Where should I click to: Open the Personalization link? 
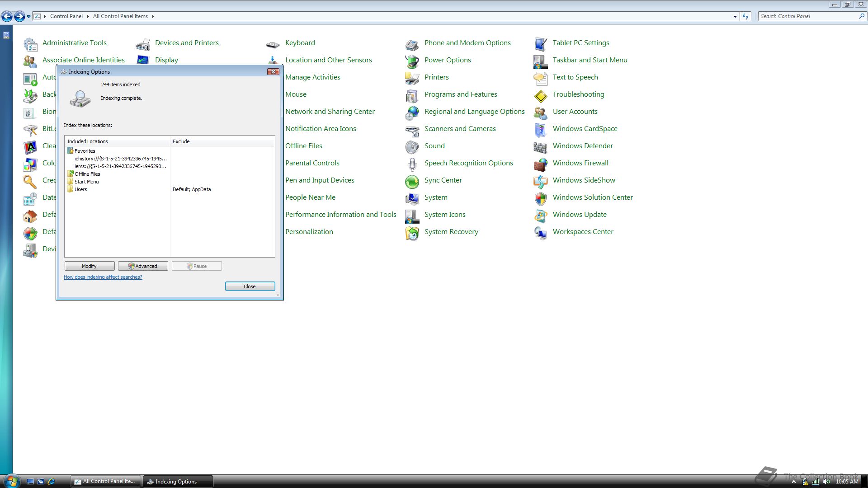309,232
